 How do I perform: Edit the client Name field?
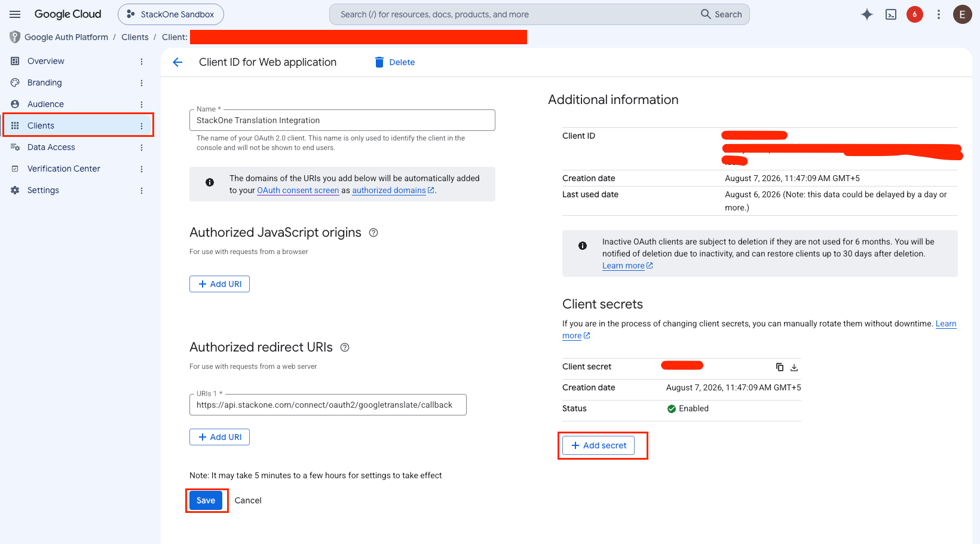click(x=342, y=120)
